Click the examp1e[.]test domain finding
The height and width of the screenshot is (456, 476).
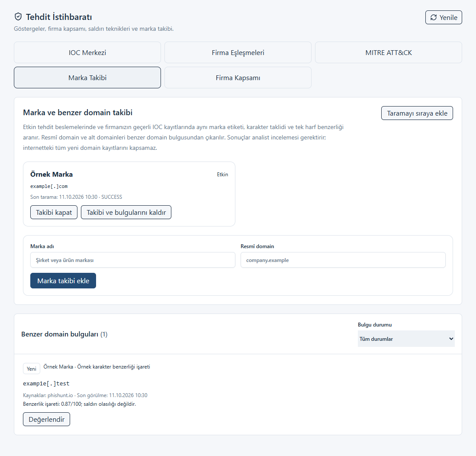coord(46,383)
